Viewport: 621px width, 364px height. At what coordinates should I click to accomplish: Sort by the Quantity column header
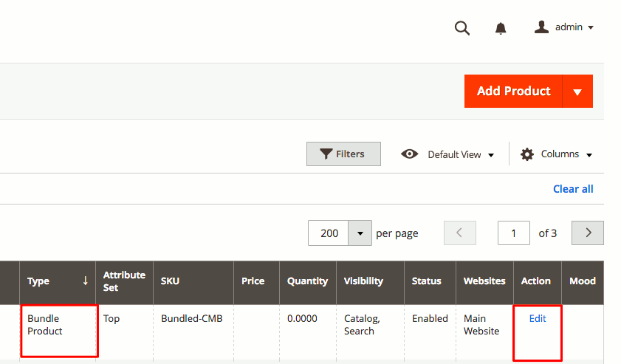click(308, 281)
